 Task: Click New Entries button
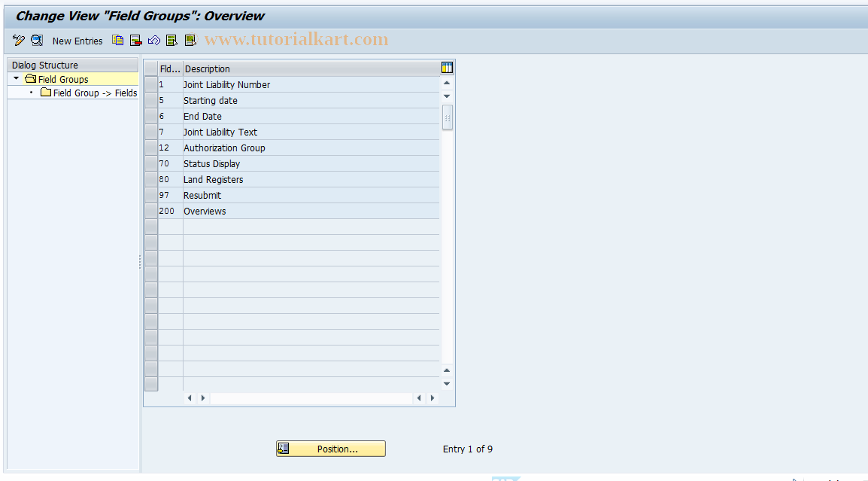coord(77,41)
